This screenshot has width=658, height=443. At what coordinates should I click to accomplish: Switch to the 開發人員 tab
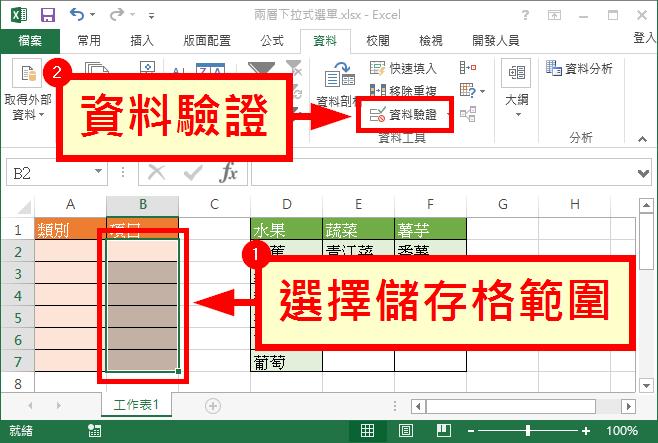[x=496, y=41]
